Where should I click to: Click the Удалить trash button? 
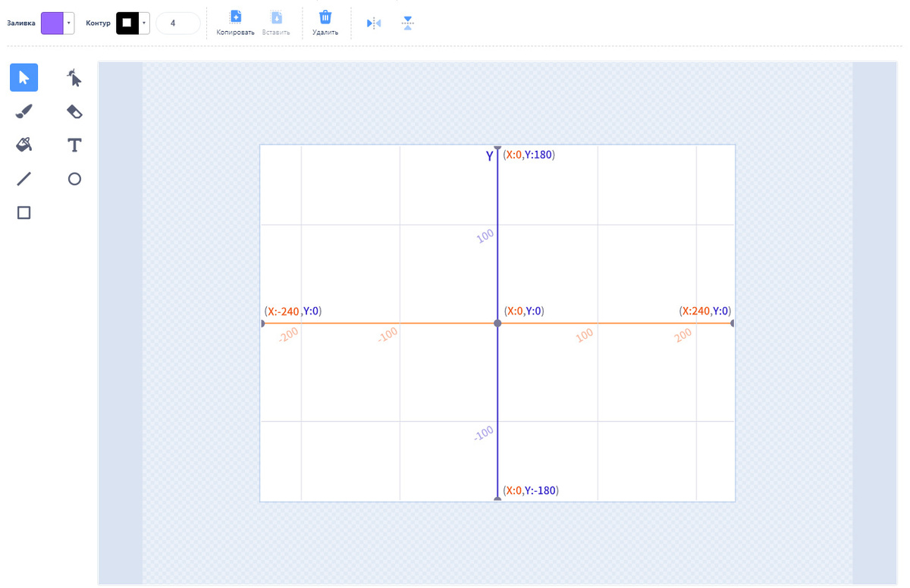tap(325, 23)
